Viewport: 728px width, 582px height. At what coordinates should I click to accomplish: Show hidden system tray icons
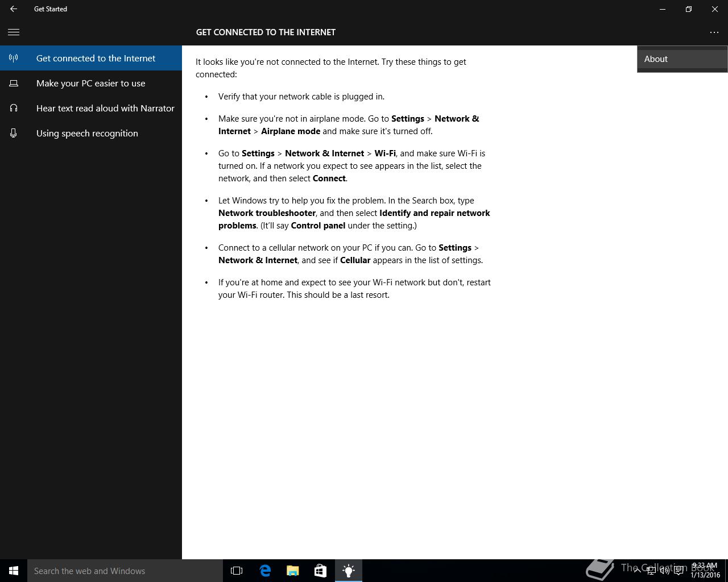click(637, 571)
